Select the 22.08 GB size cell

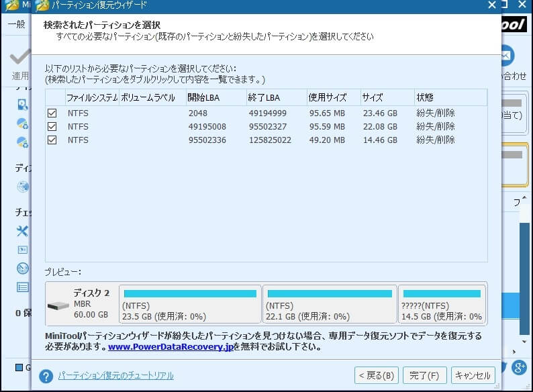[x=380, y=126]
